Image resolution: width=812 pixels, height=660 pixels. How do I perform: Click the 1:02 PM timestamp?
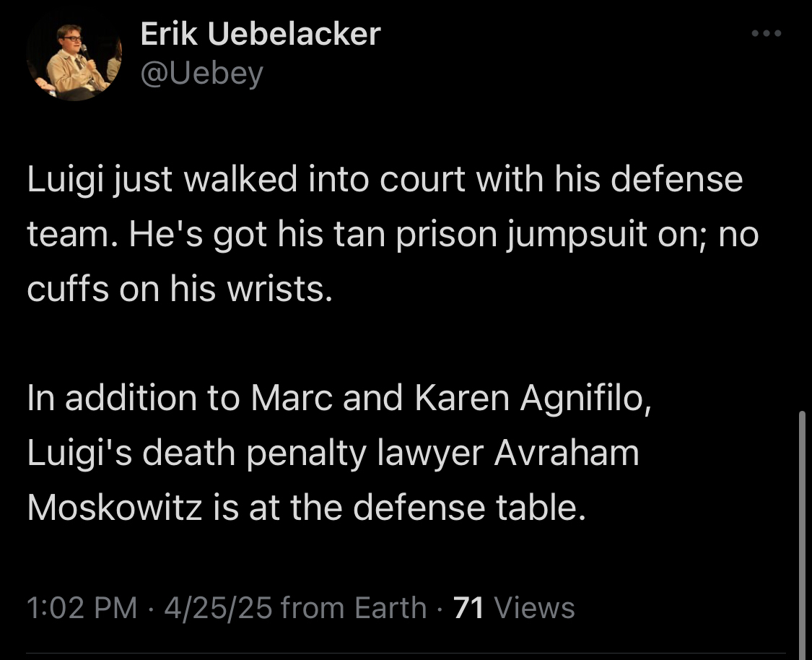coord(82,607)
